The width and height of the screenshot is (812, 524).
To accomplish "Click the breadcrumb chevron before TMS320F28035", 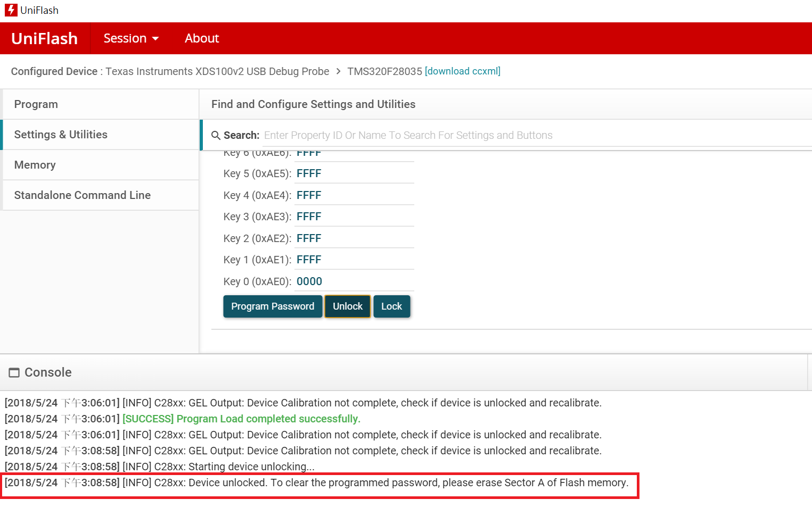I will tap(338, 71).
